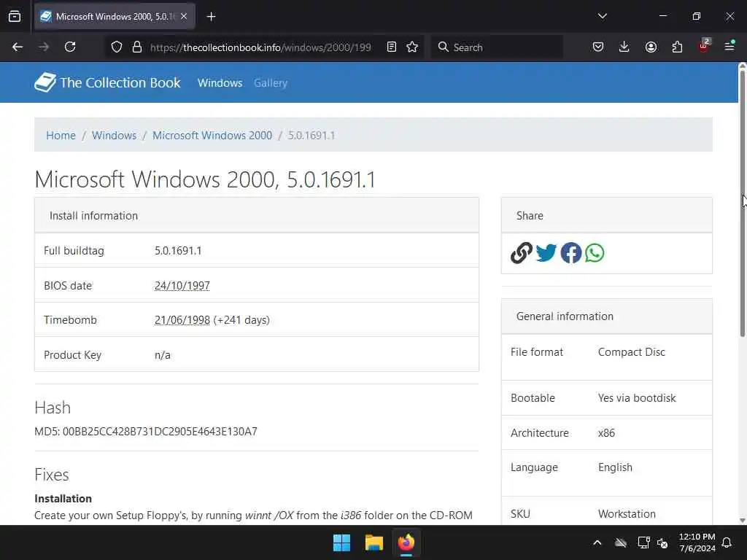Click the page vertical scrollbar thumb
Image resolution: width=747 pixels, height=560 pixels.
click(x=742, y=203)
